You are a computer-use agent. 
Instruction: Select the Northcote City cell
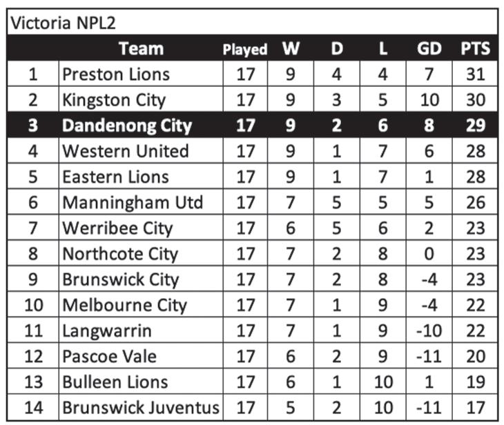tap(141, 253)
